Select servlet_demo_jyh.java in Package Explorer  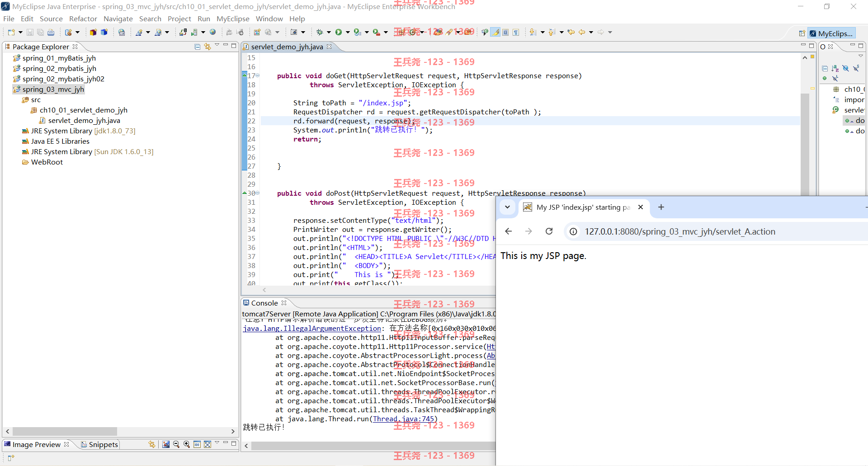[84, 120]
